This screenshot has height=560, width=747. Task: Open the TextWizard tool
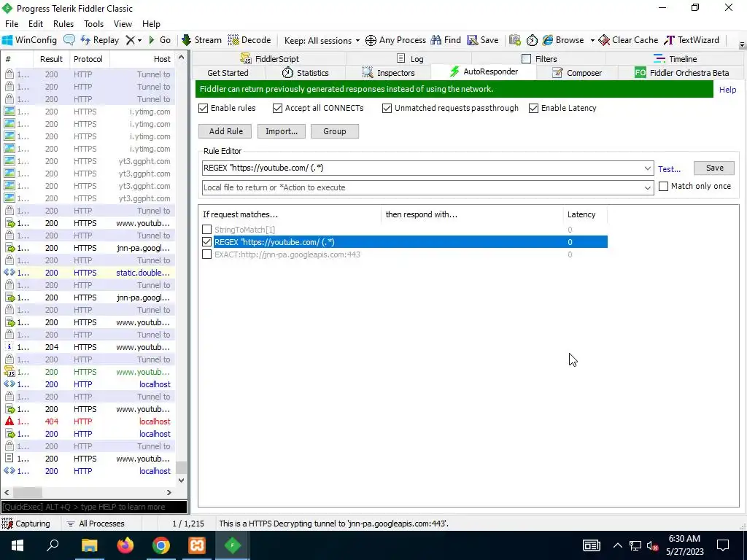[x=692, y=40]
